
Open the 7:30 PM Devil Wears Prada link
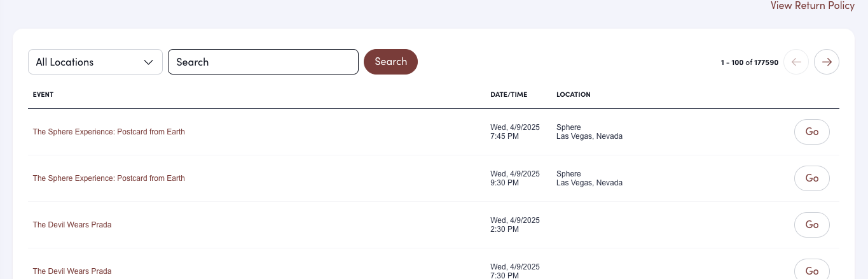pyautogui.click(x=72, y=271)
